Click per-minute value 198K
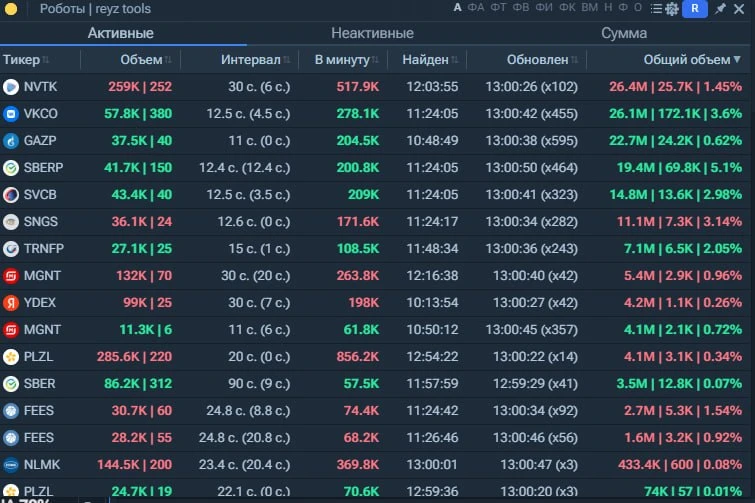 point(364,302)
